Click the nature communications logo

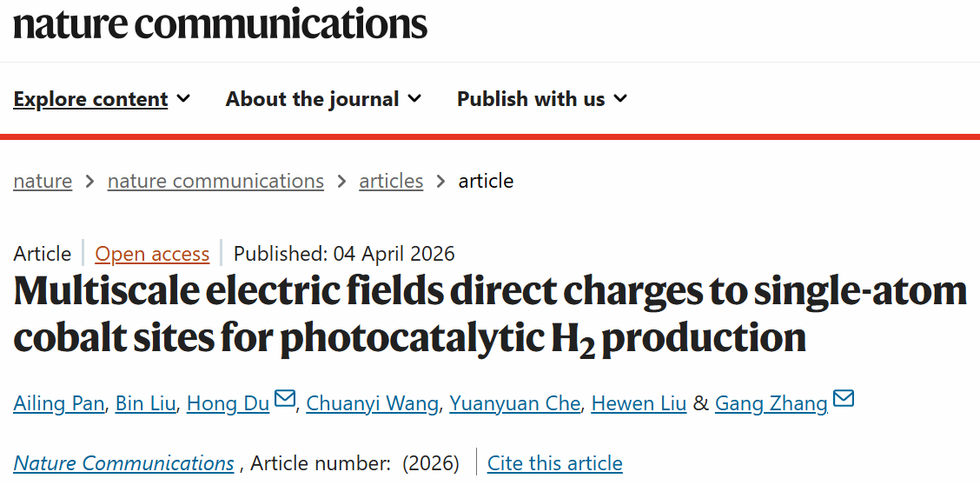pyautogui.click(x=220, y=23)
